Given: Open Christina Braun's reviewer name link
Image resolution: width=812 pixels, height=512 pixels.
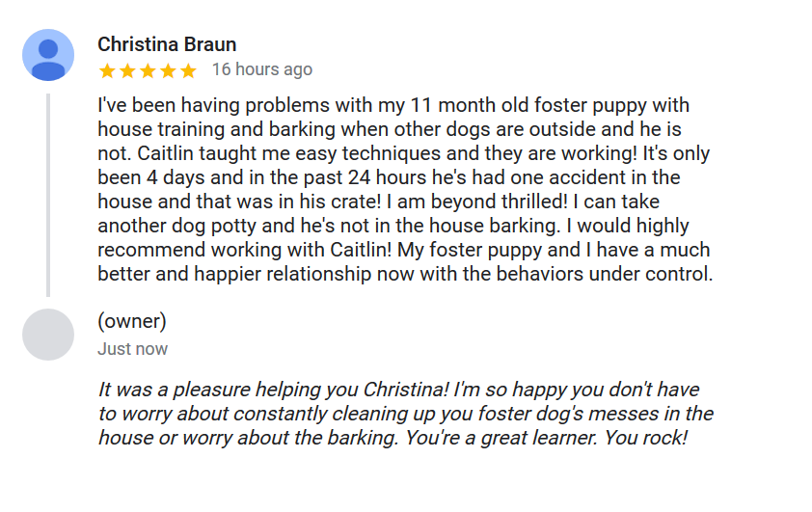Looking at the screenshot, I should point(167,44).
